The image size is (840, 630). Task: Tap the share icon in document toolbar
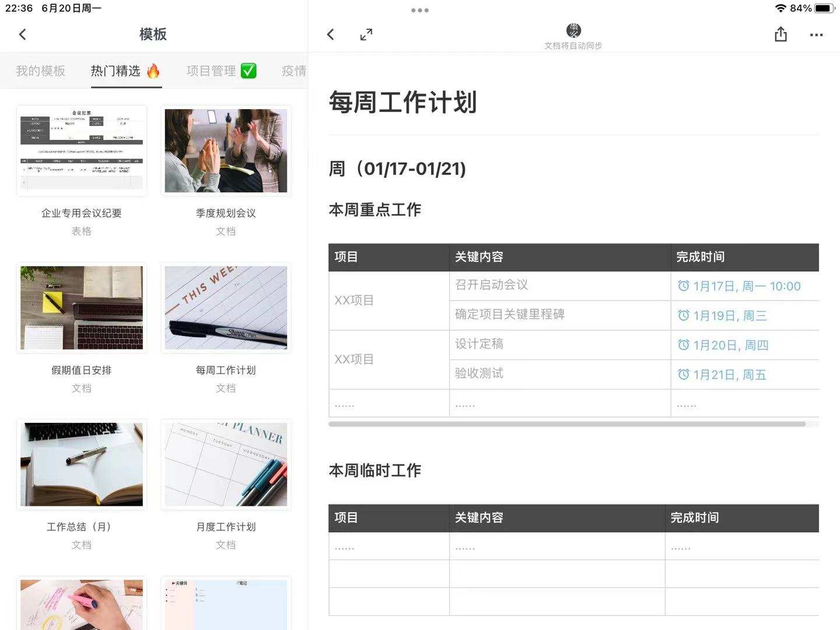coord(780,34)
